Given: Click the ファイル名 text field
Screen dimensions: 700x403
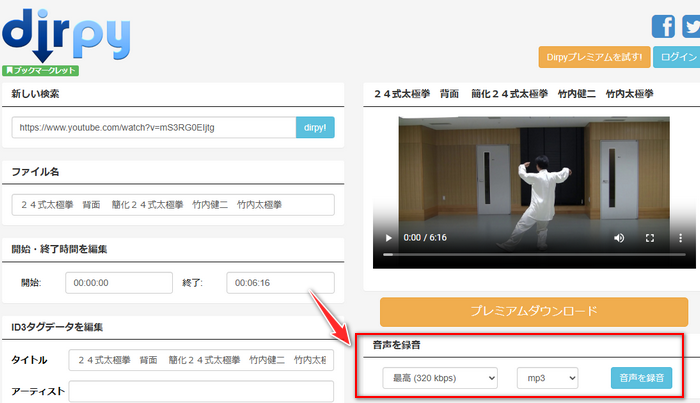Looking at the screenshot, I should (172, 205).
